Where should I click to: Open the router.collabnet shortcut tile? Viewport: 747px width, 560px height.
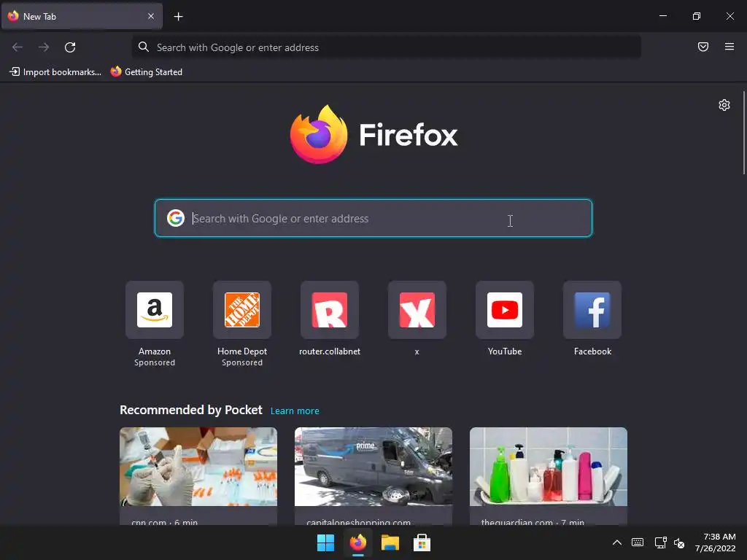330,310
